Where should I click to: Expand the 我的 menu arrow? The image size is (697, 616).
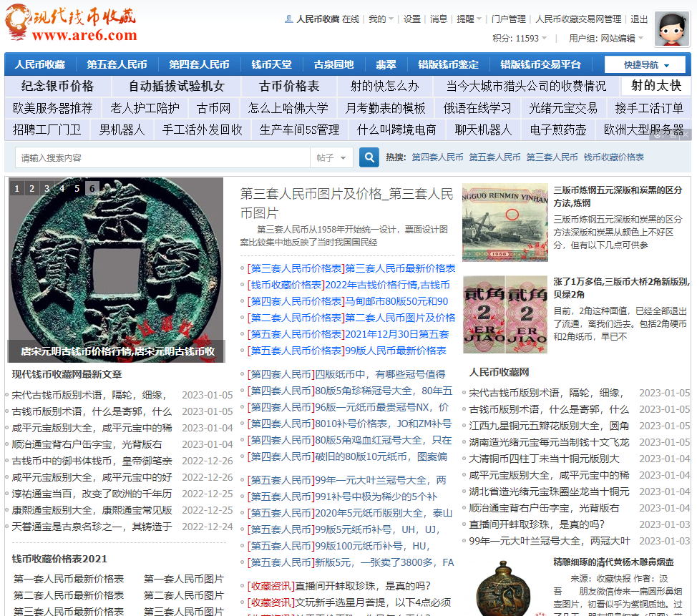391,19
